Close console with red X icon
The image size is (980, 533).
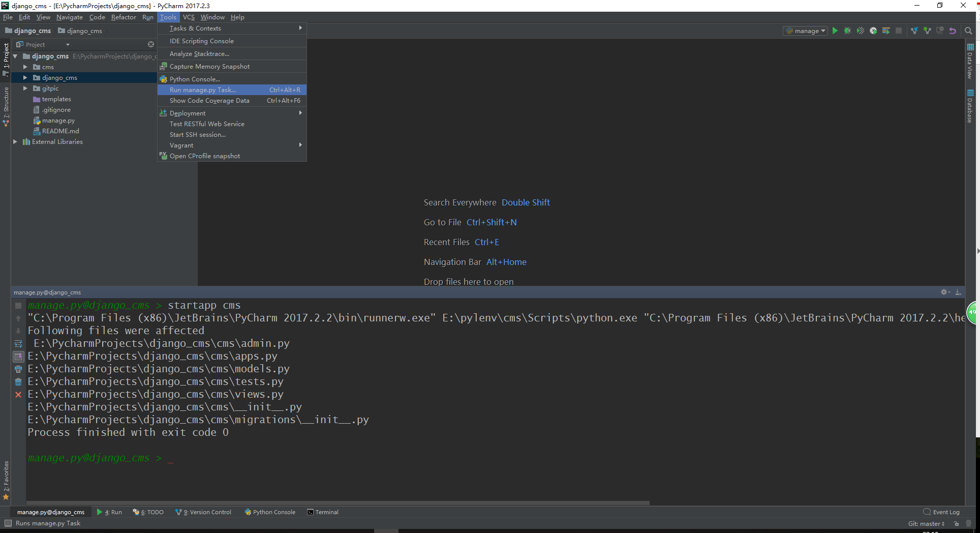18,395
